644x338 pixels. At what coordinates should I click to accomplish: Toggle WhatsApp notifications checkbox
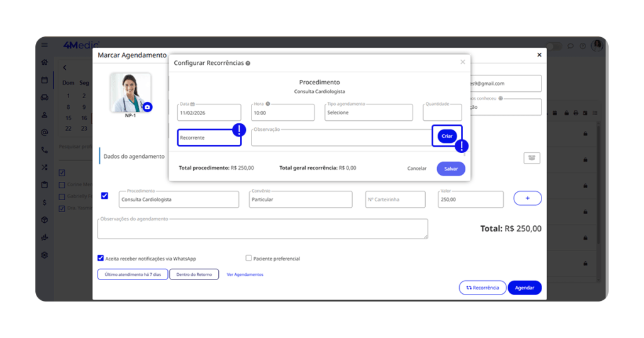point(101,258)
